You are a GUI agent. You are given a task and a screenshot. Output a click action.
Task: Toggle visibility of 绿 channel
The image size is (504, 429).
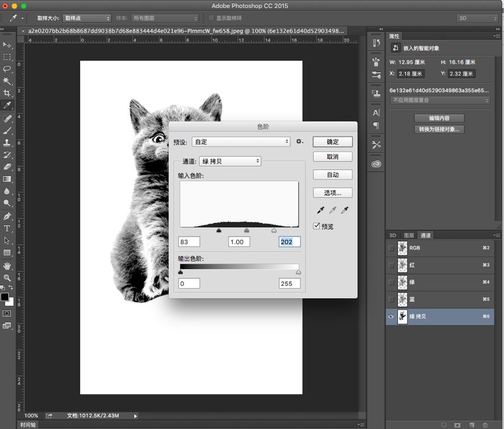coord(391,282)
